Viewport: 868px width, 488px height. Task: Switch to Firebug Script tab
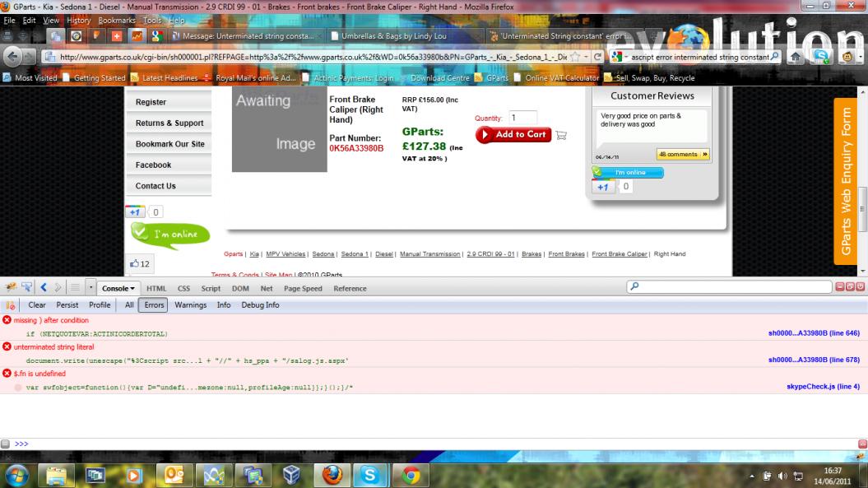click(x=211, y=289)
